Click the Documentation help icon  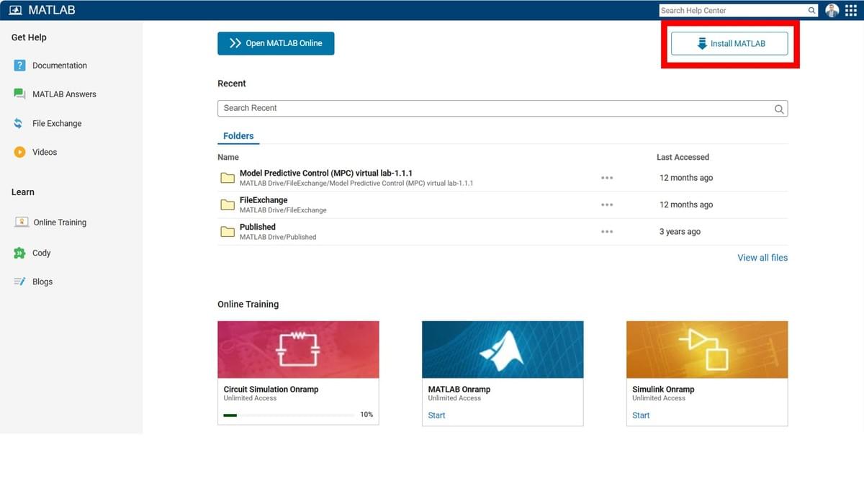(20, 66)
